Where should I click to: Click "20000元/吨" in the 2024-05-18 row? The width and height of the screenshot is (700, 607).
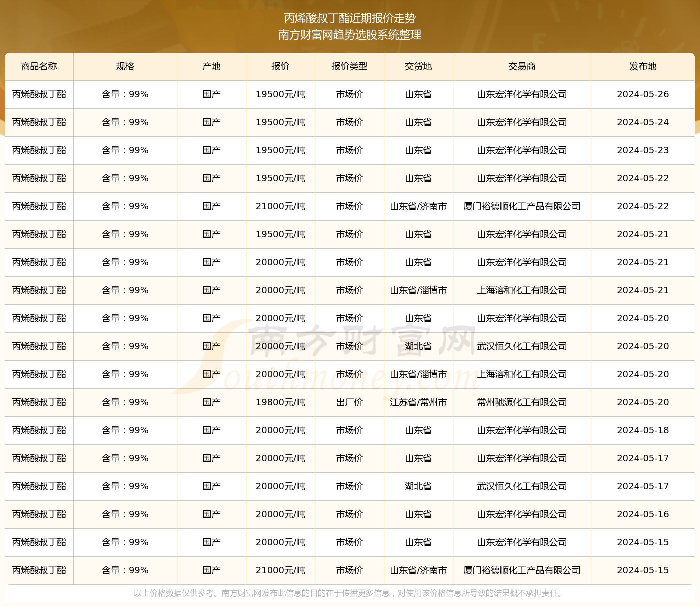pyautogui.click(x=280, y=430)
